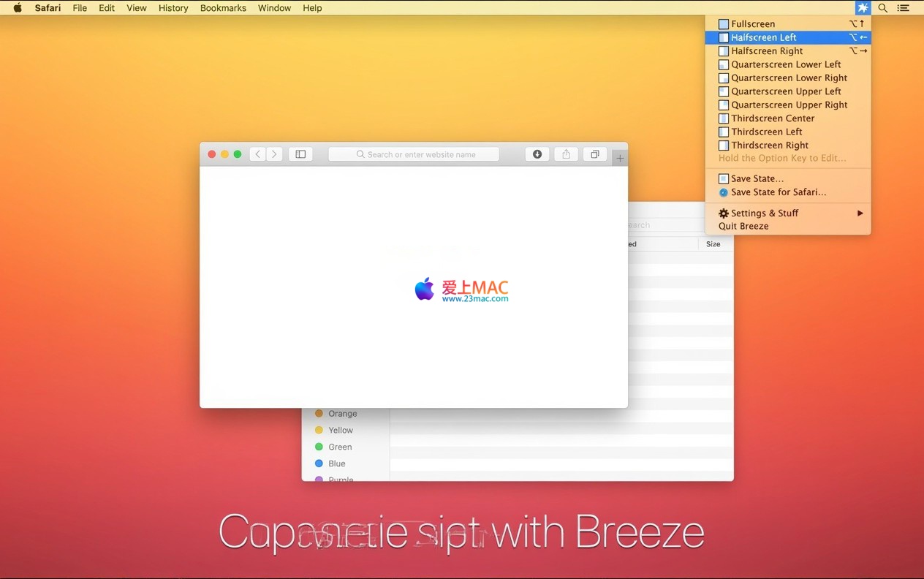Click the Share icon in Safari toolbar
The height and width of the screenshot is (579, 924).
tap(566, 154)
